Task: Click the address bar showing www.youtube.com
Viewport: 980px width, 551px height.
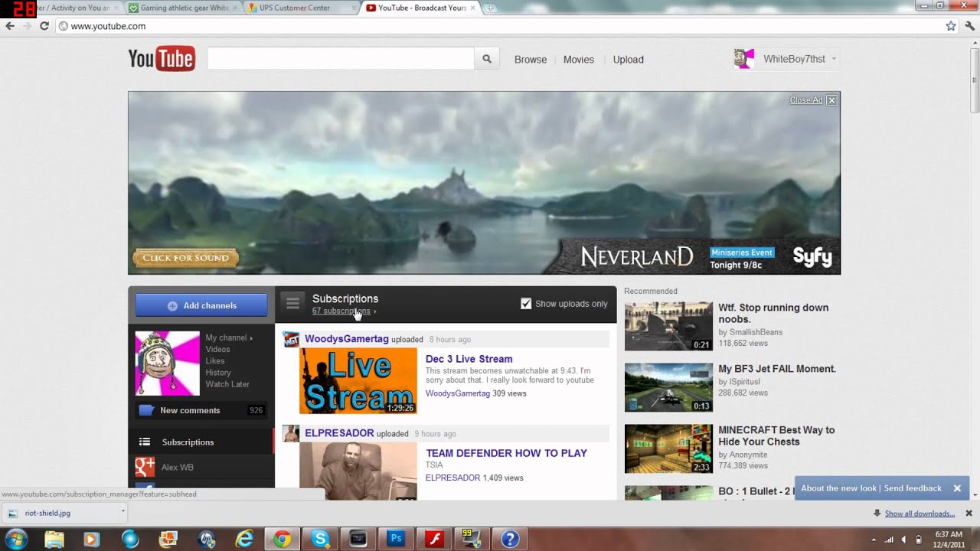Action: pos(501,26)
